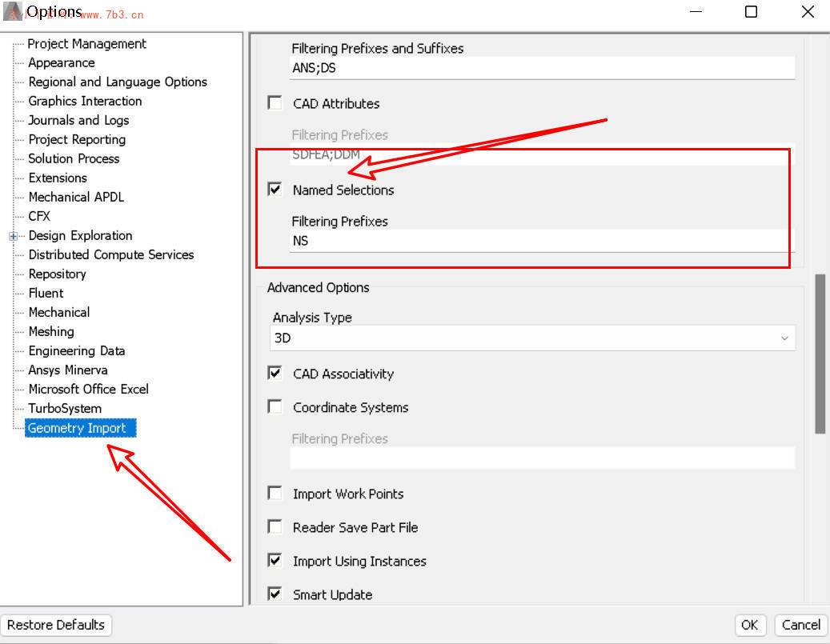The height and width of the screenshot is (644, 830).
Task: Check the Import Work Points option
Action: [x=275, y=494]
